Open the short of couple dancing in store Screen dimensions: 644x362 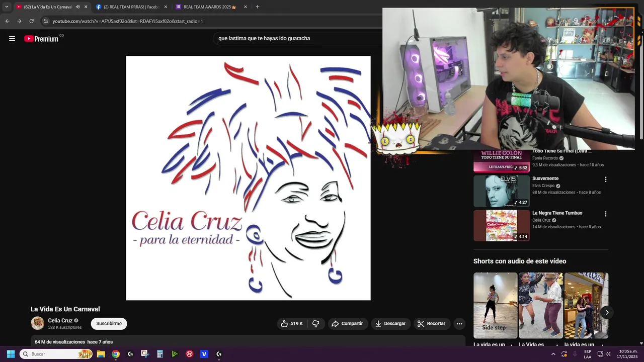(586, 305)
